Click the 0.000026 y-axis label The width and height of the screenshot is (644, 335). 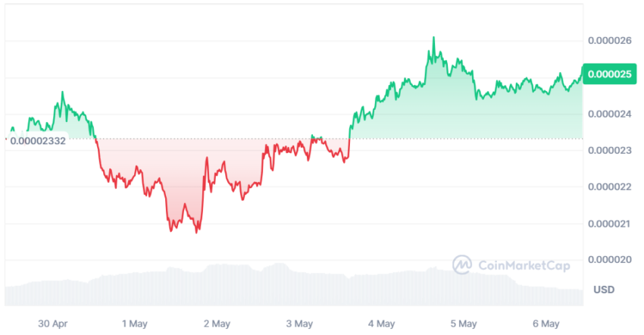(x=609, y=41)
